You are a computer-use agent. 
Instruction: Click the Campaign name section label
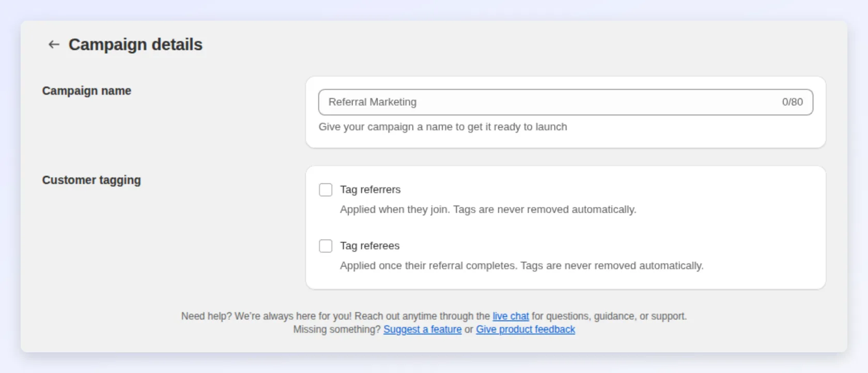[x=87, y=91]
